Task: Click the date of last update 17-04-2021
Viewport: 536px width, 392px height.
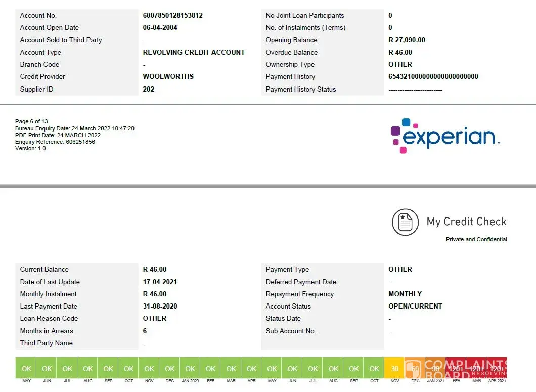Action: click(x=160, y=282)
